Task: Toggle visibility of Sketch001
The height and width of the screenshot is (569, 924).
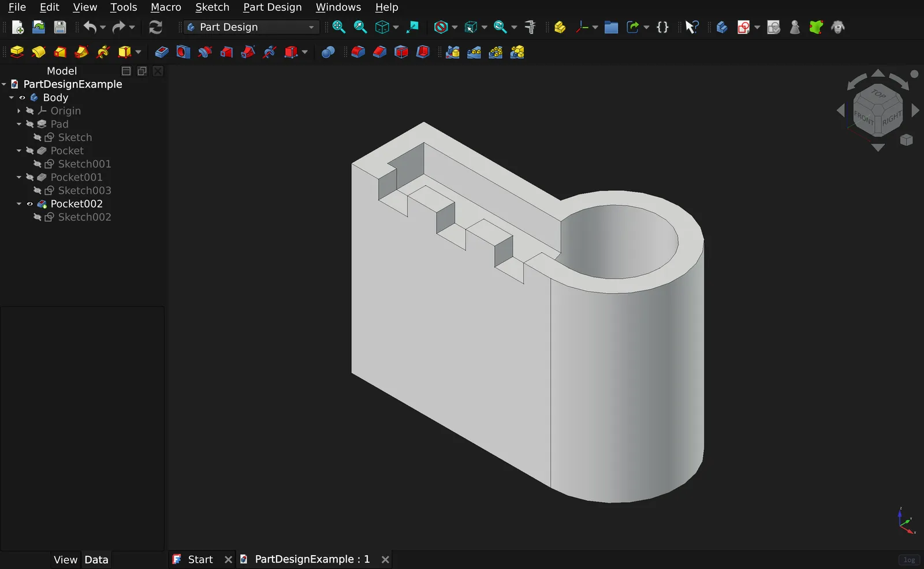Action: click(37, 164)
